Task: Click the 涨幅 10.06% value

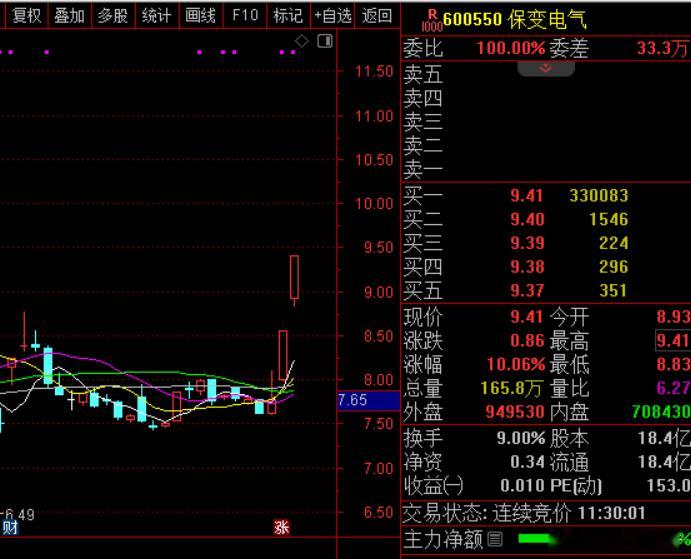Action: (x=516, y=365)
